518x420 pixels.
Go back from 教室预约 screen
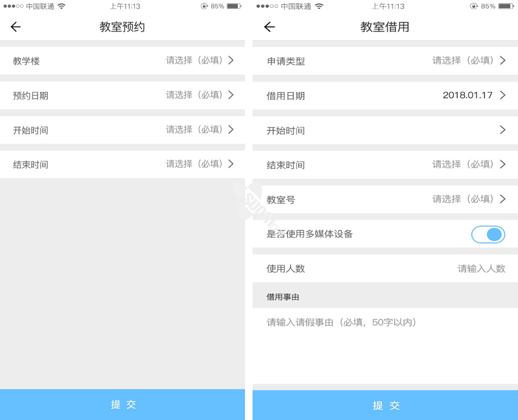tap(16, 27)
